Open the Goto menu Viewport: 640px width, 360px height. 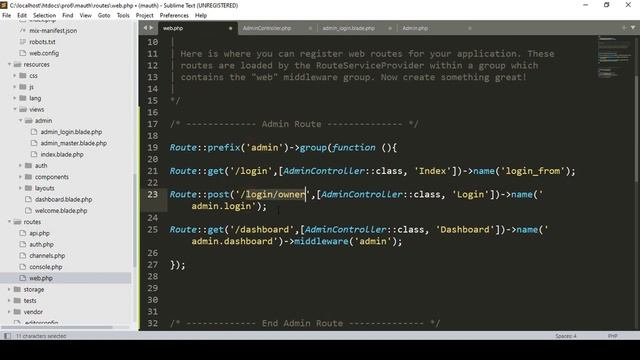(x=104, y=16)
